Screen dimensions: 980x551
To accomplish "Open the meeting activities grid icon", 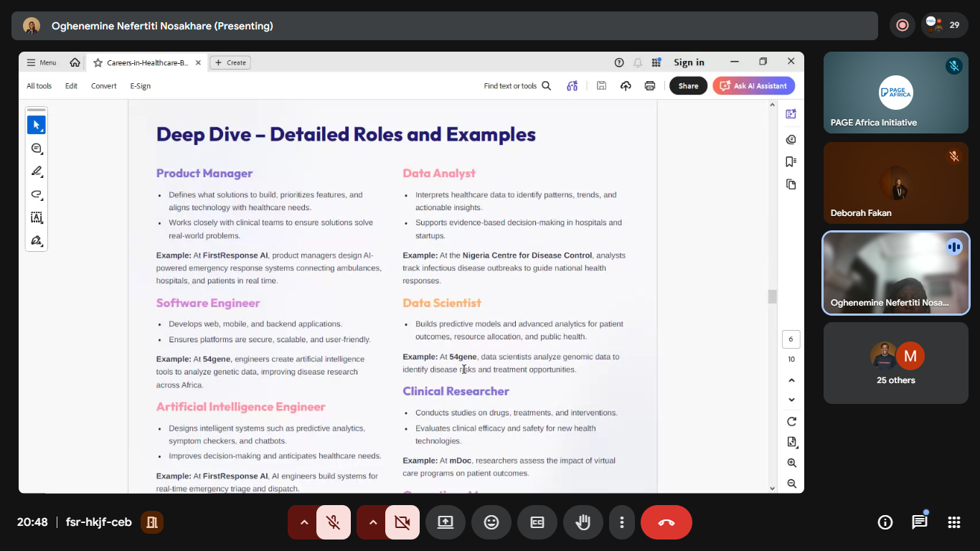I will click(954, 522).
